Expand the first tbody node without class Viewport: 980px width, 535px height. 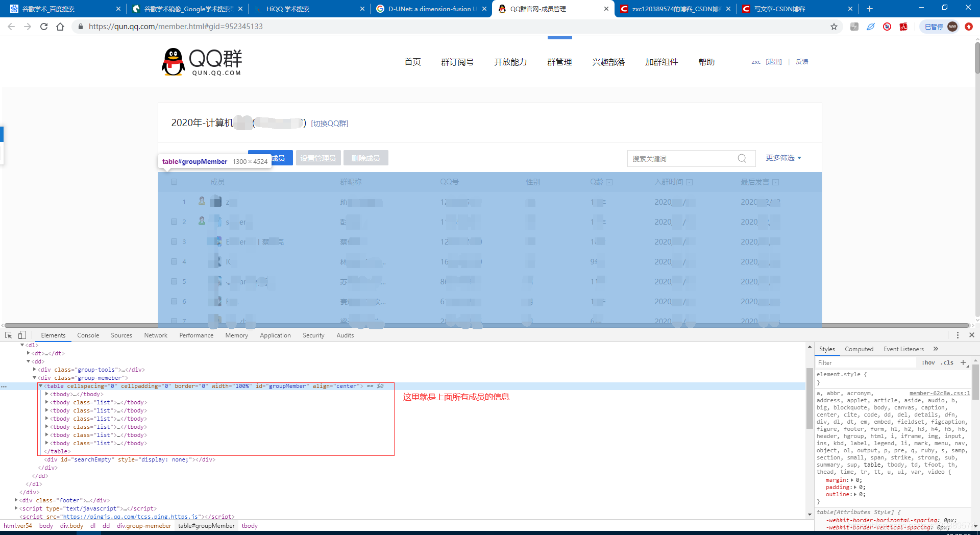click(47, 394)
